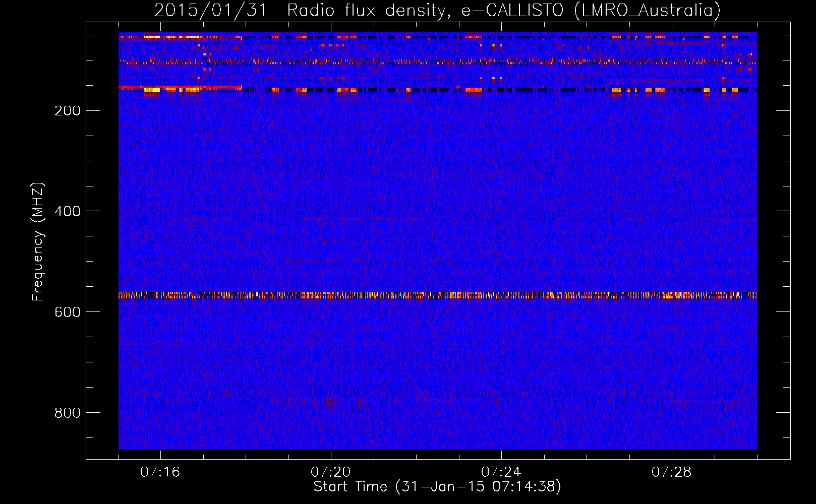816x504 pixels.
Task: Click the 07:24 time tick label
Action: (501, 472)
